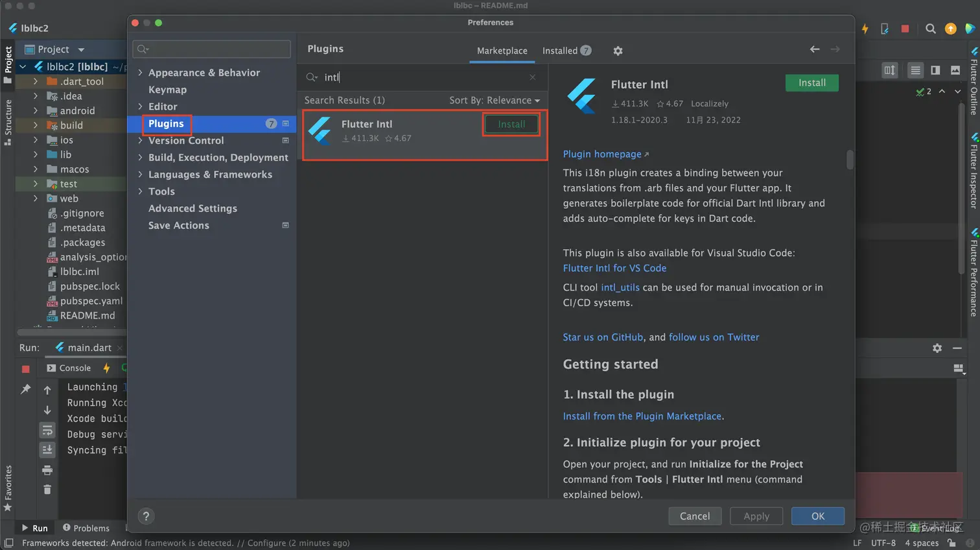Click the down arrow in Run console
The height and width of the screenshot is (550, 980).
(47, 410)
